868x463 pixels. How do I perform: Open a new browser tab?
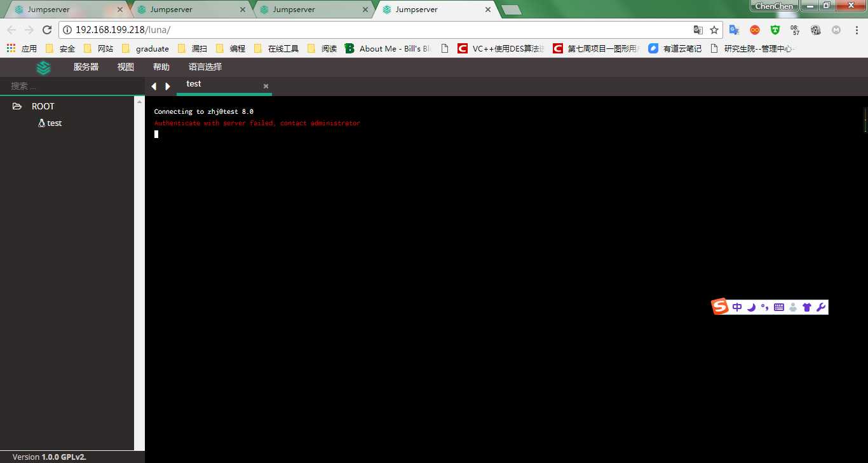point(512,10)
